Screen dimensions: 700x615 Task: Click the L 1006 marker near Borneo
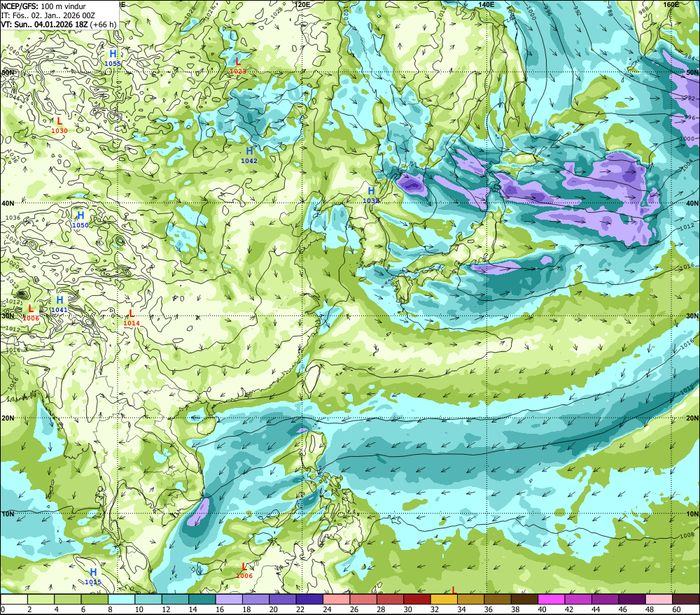[x=244, y=571]
